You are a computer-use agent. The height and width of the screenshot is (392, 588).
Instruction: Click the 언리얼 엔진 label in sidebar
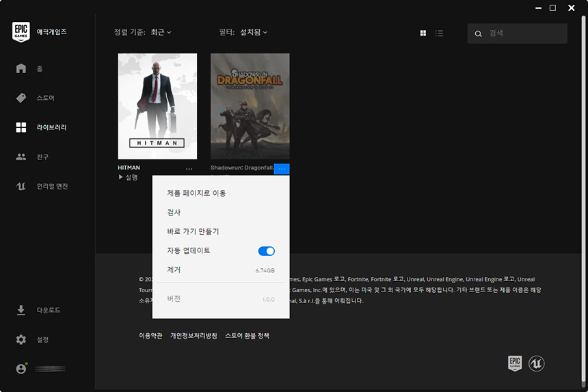(x=52, y=187)
